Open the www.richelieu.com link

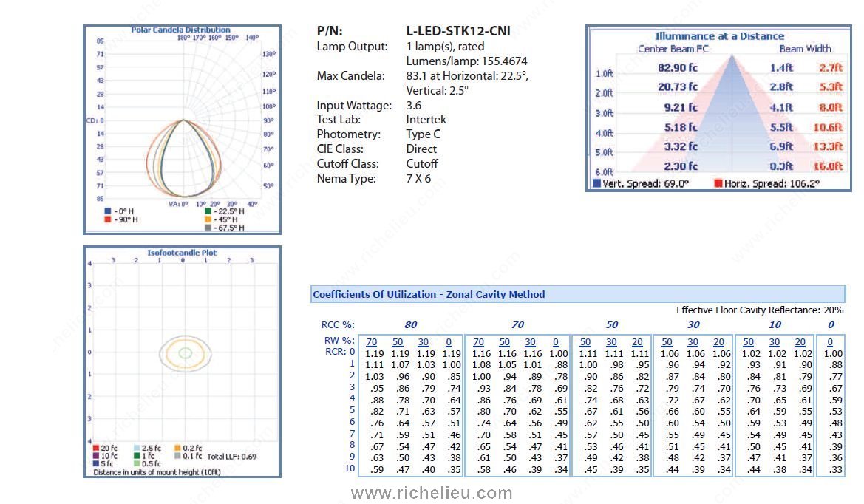[432, 493]
